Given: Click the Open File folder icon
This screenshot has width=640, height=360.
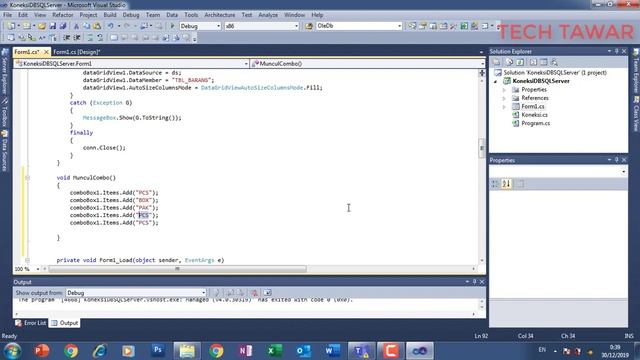Looking at the screenshot, I should click(x=42, y=26).
